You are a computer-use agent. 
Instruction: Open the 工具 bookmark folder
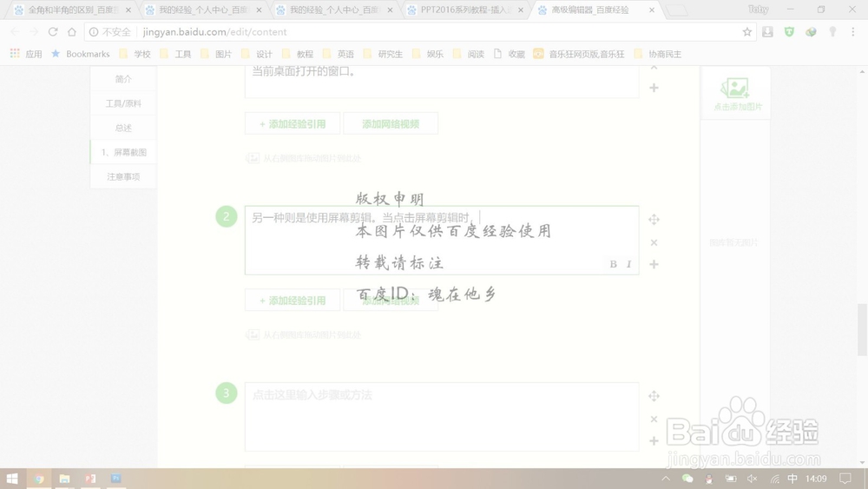click(x=175, y=54)
